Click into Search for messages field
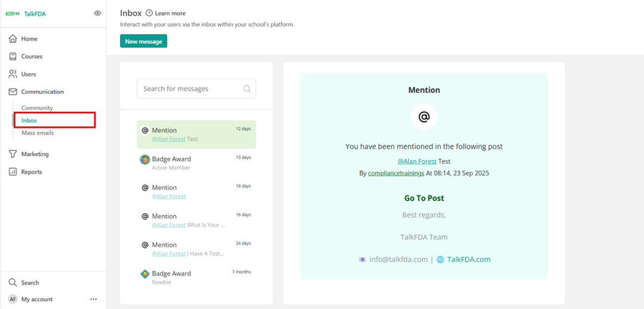The width and height of the screenshot is (644, 309). point(191,89)
